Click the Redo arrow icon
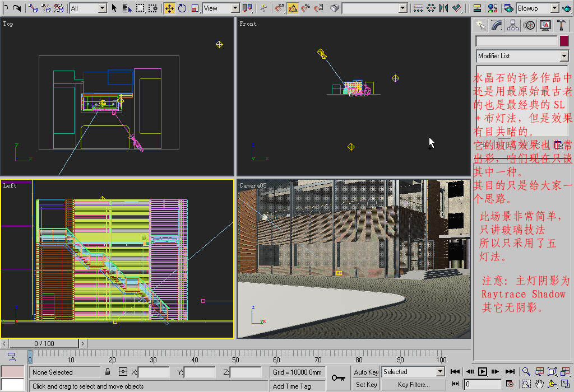The height and width of the screenshot is (392, 574). click(16, 8)
